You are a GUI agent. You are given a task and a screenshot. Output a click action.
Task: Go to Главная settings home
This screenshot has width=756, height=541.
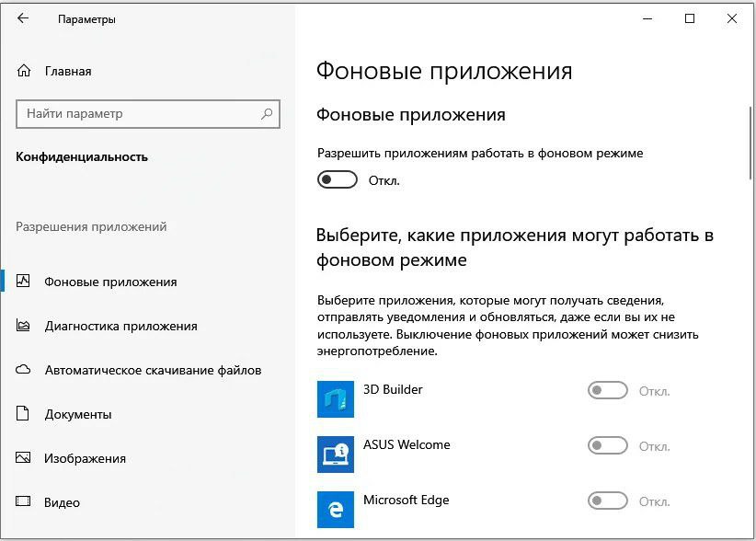click(x=68, y=72)
